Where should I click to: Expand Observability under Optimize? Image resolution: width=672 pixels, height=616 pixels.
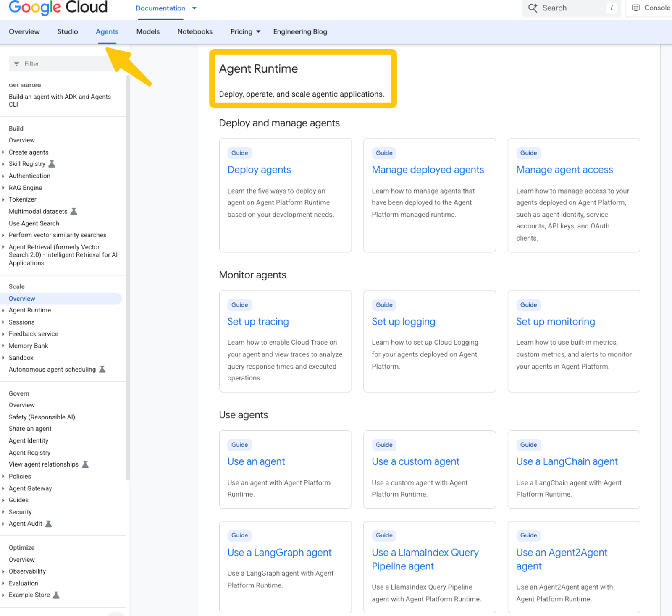(3, 571)
